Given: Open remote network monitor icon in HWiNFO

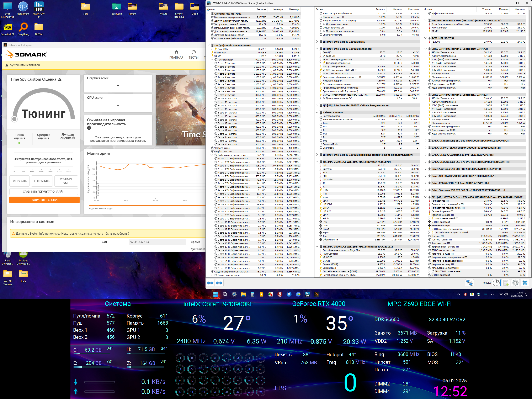Looking at the screenshot, I should pos(469,283).
